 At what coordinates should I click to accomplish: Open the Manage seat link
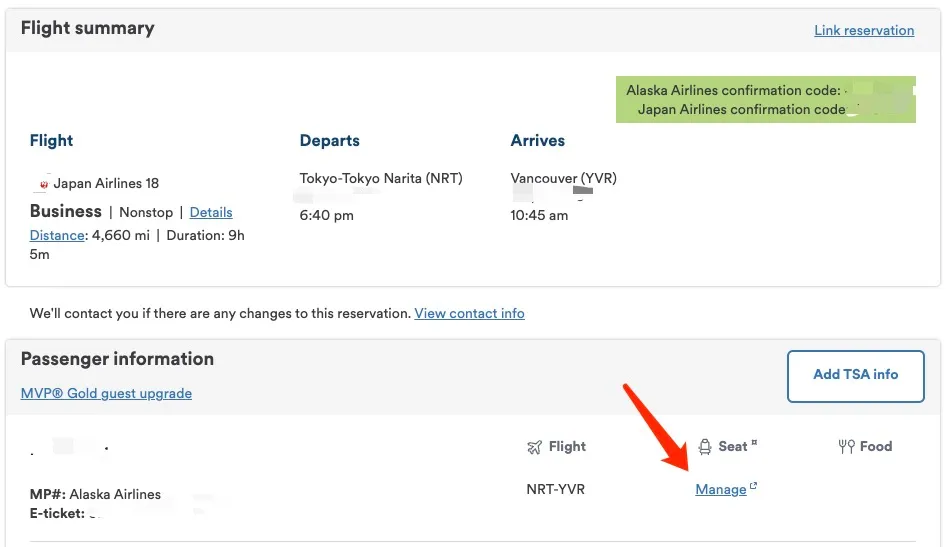tap(721, 490)
